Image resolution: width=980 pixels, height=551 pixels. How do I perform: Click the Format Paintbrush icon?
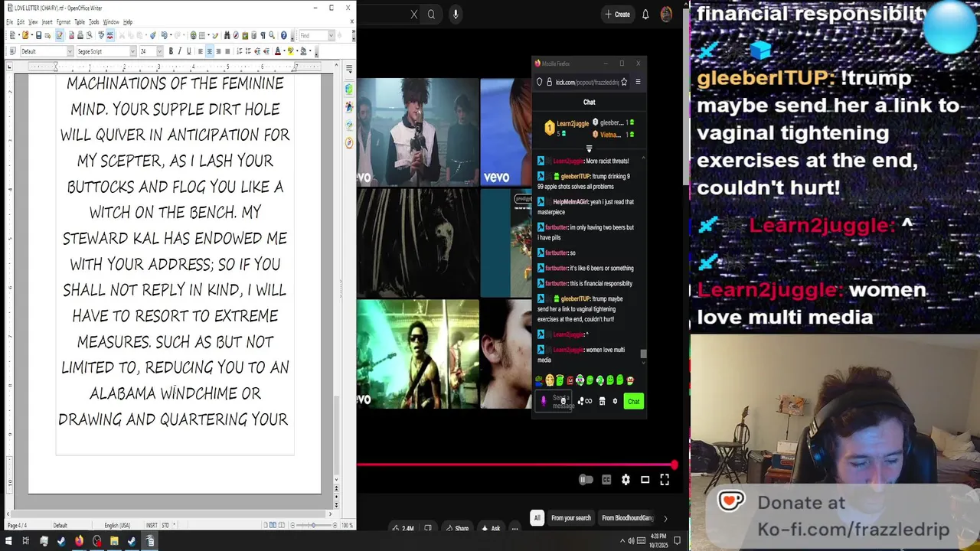pyautogui.click(x=153, y=35)
